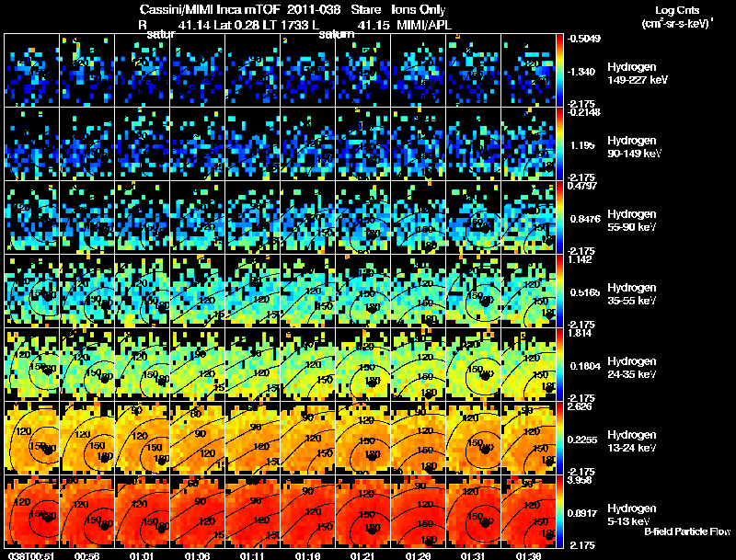Click the '0.4797' color scale value
Viewport: 736px width, 560px height.
coord(582,186)
